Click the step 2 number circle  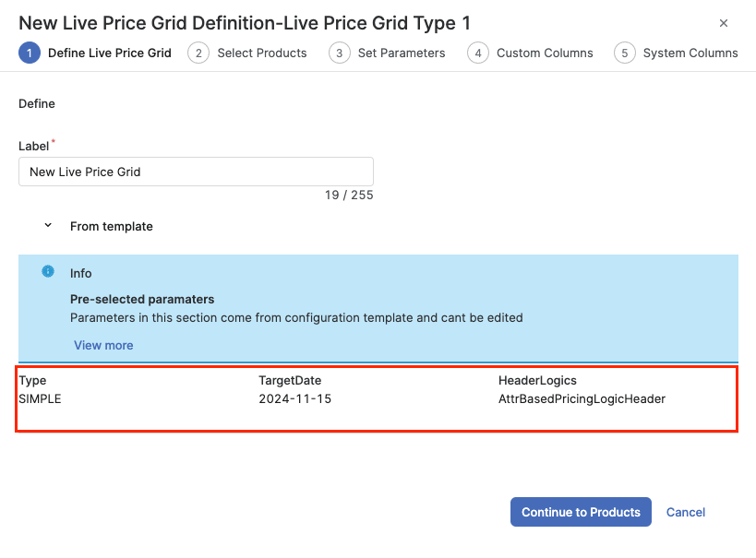pos(198,53)
